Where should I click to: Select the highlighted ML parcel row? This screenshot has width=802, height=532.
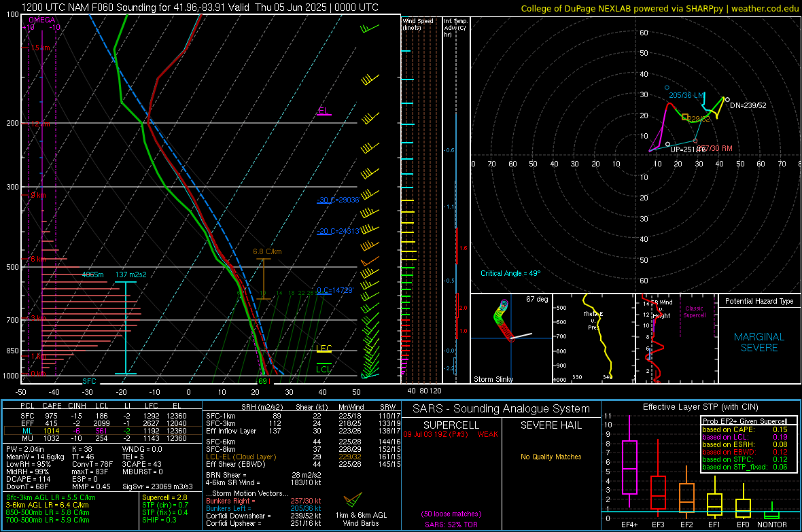(103, 431)
